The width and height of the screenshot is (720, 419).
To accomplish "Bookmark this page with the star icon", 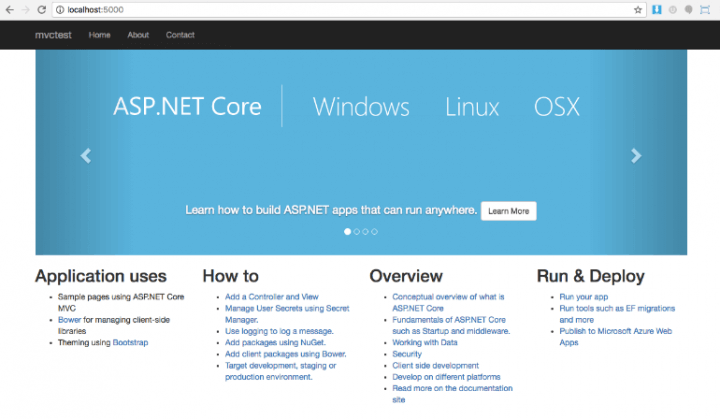I will (x=638, y=10).
